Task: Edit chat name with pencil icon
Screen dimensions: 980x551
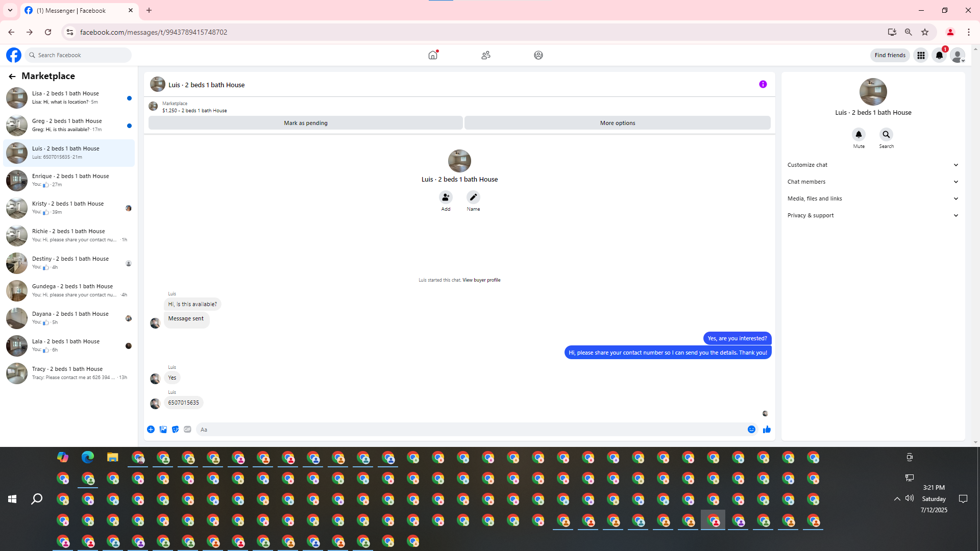Action: pos(473,197)
